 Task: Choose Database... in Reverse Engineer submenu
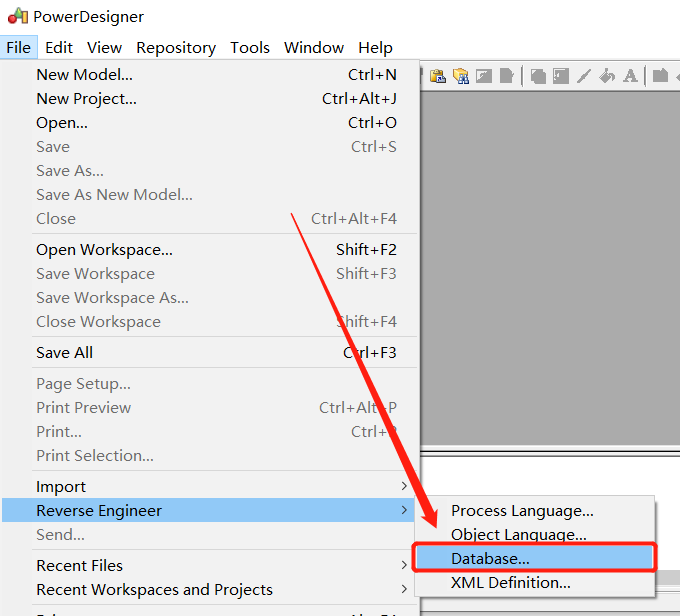pos(534,558)
